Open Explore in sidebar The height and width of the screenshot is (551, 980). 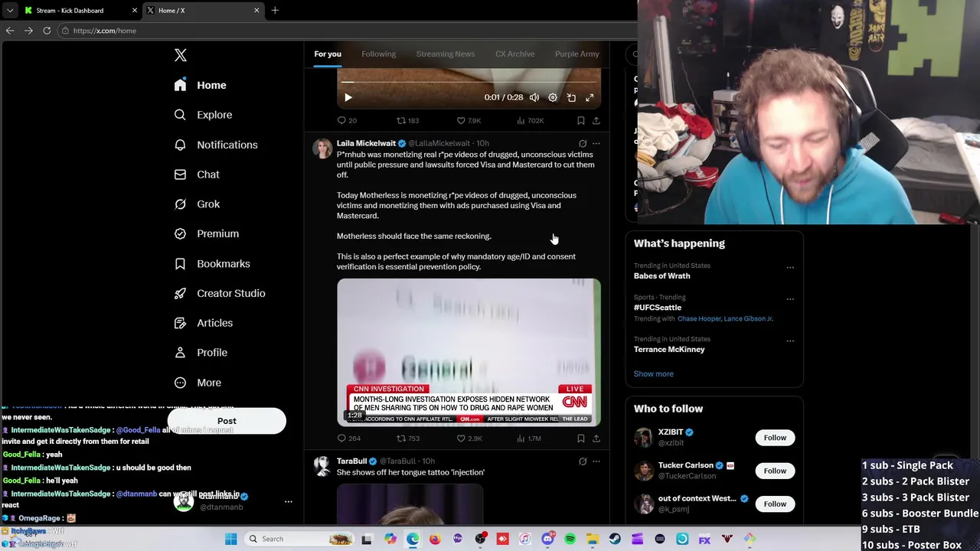pyautogui.click(x=203, y=115)
